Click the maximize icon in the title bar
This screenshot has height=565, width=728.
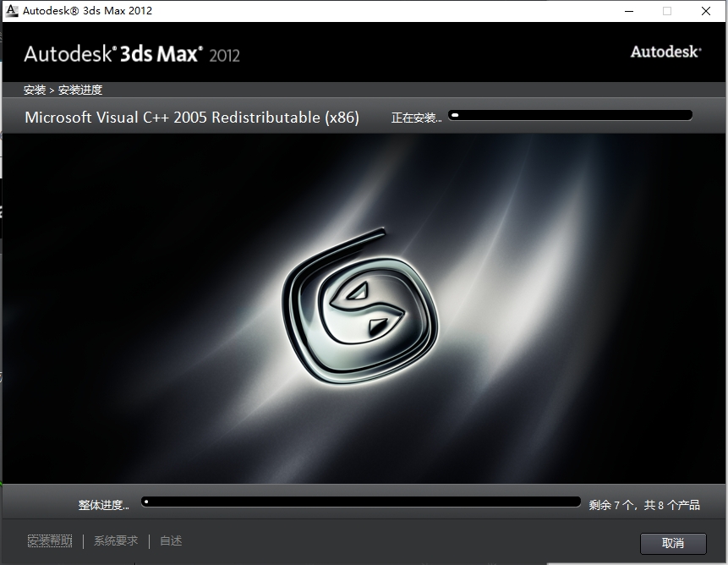coord(665,11)
